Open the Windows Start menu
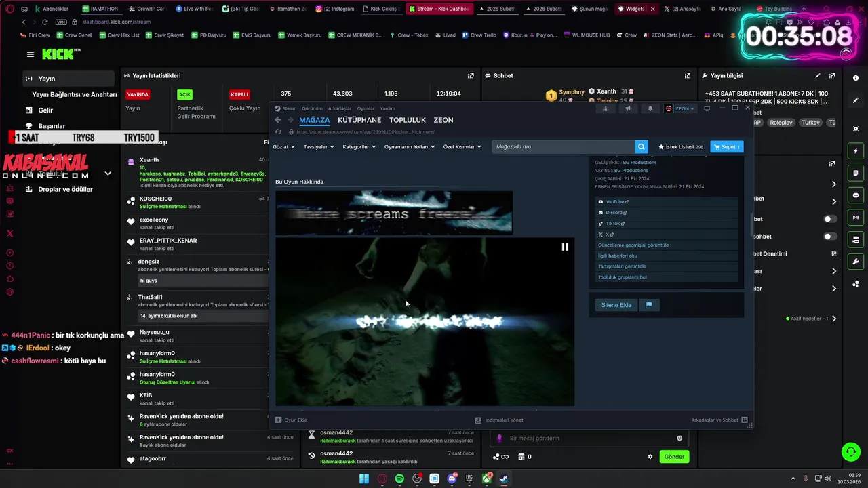 [364, 479]
